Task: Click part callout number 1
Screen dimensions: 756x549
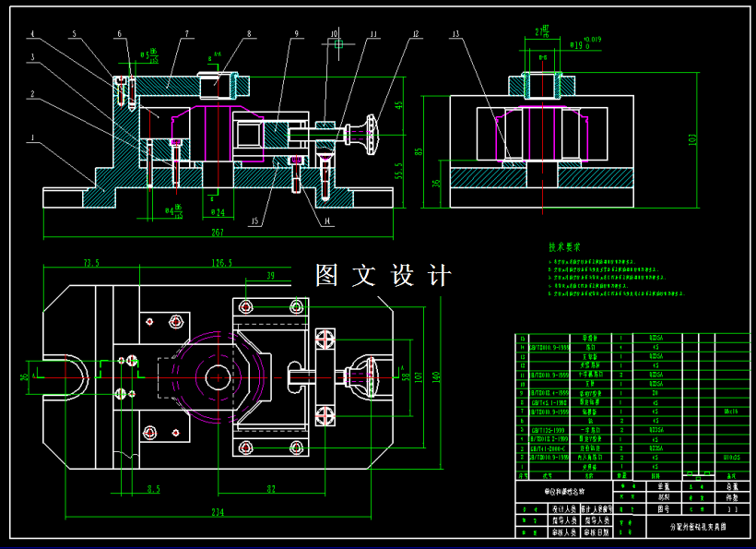Action: 32,137
